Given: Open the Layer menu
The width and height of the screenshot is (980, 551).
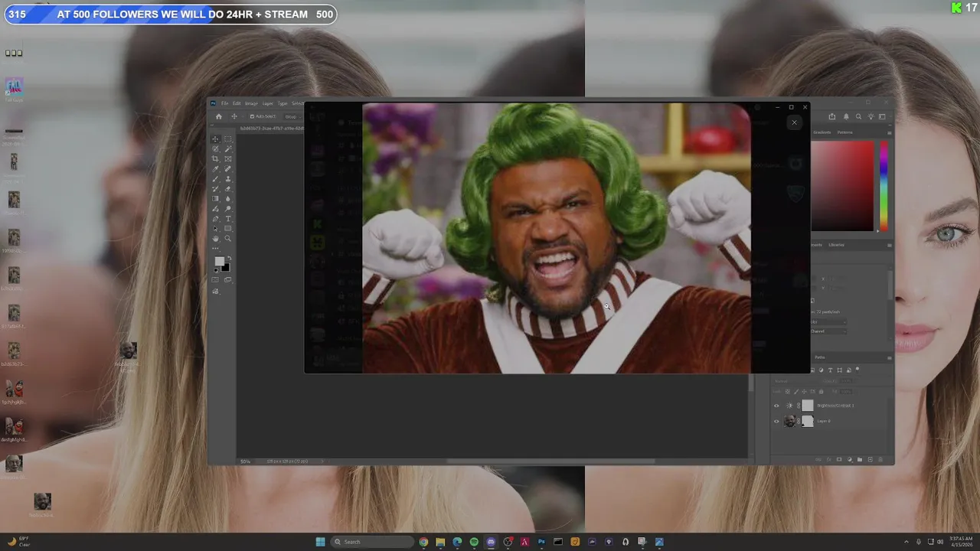Looking at the screenshot, I should pyautogui.click(x=268, y=103).
